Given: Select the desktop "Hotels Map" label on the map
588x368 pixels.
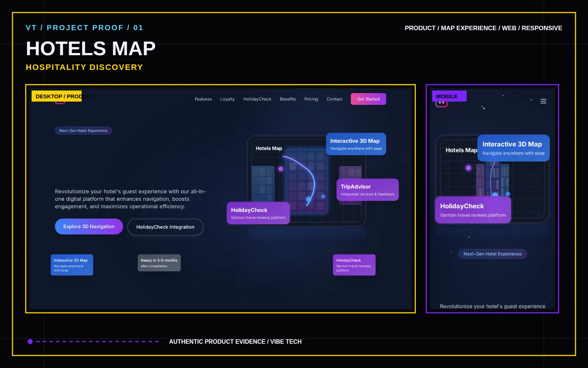Looking at the screenshot, I should point(269,148).
